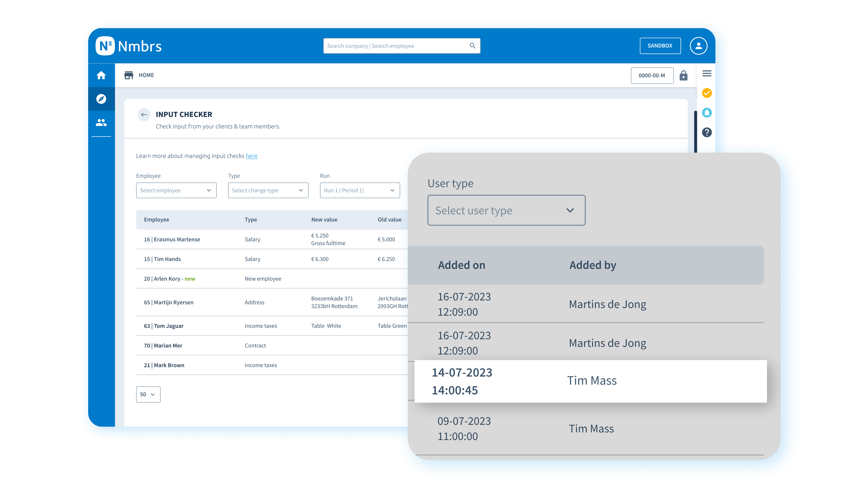868x488 pixels.
Task: Click the 0000-00-M period button
Action: coord(652,75)
